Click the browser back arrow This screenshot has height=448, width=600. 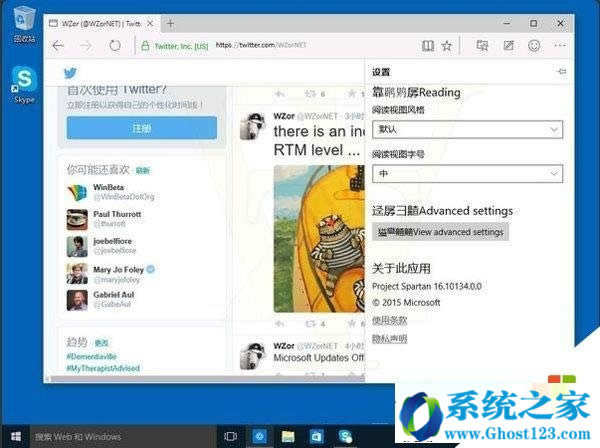(x=58, y=46)
